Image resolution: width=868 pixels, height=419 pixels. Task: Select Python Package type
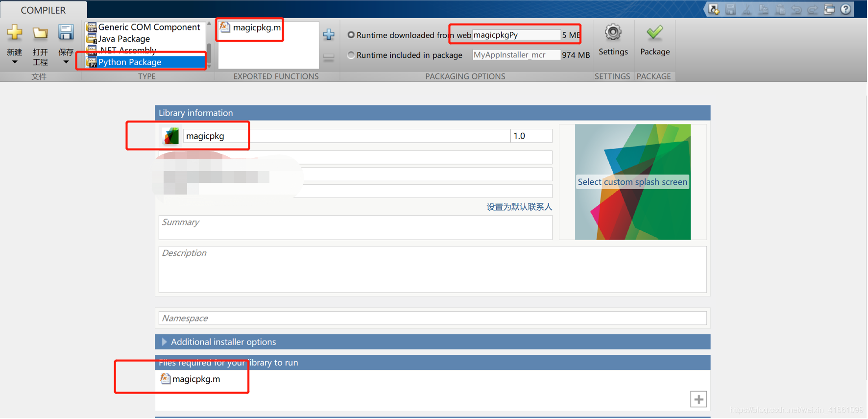click(x=145, y=62)
